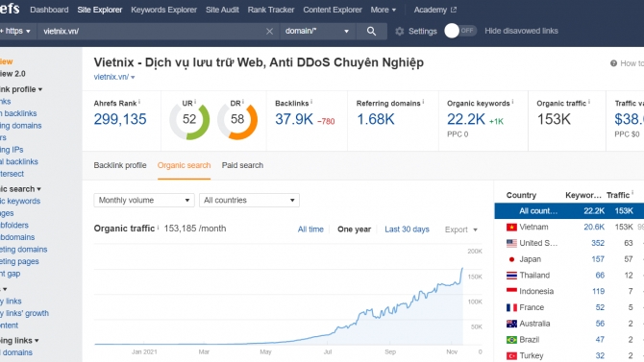Click Vietnam keywords value 20.6K

tap(594, 227)
